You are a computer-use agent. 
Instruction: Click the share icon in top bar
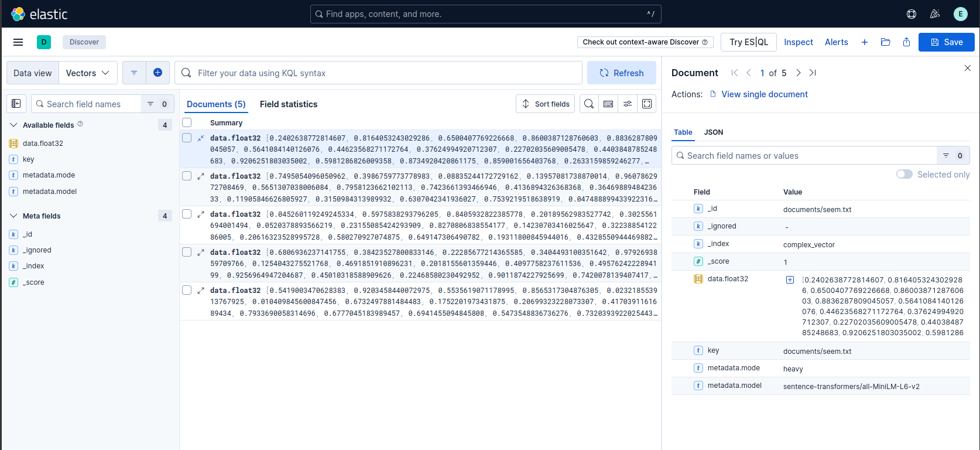pos(906,42)
